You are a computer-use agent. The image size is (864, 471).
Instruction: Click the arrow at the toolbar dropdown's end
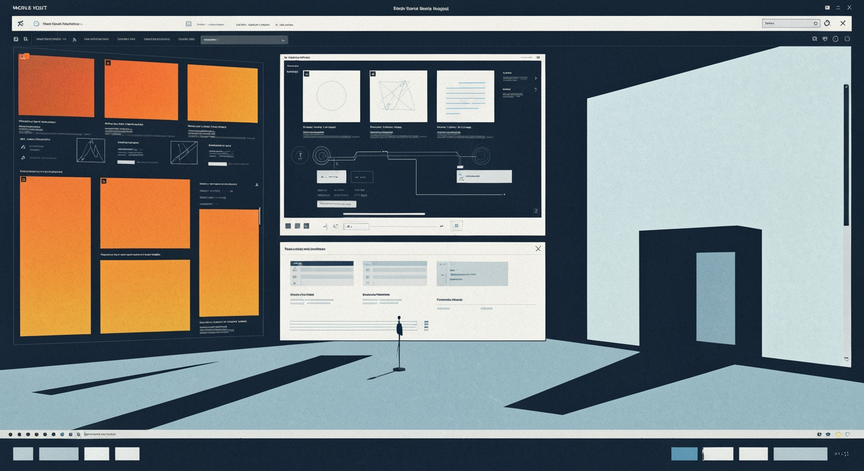point(283,40)
